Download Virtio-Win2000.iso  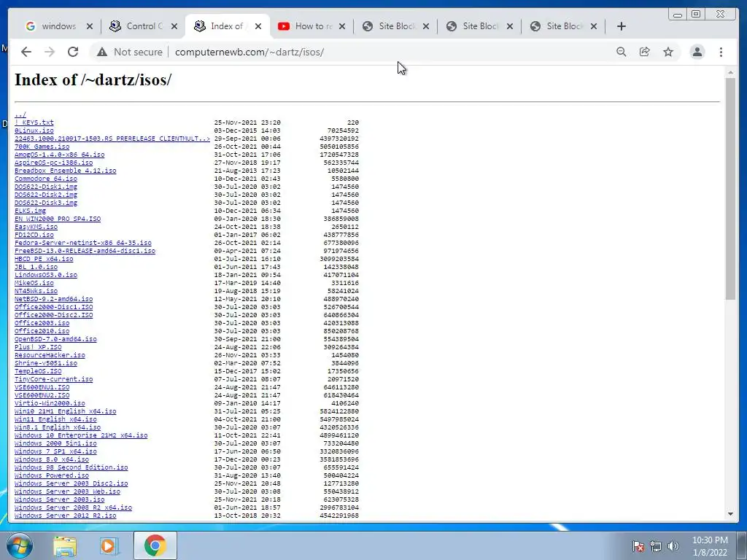(x=50, y=403)
